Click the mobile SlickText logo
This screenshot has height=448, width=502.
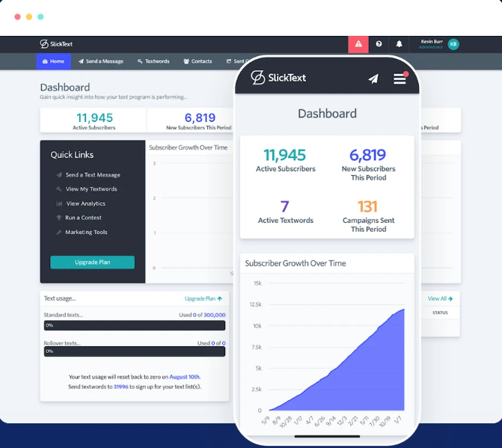(278, 78)
